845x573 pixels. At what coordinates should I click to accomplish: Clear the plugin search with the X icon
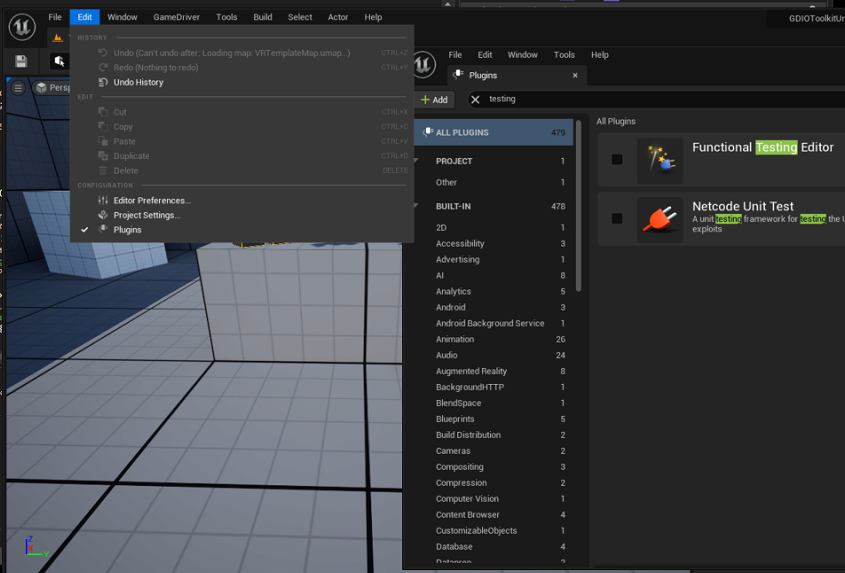click(476, 100)
